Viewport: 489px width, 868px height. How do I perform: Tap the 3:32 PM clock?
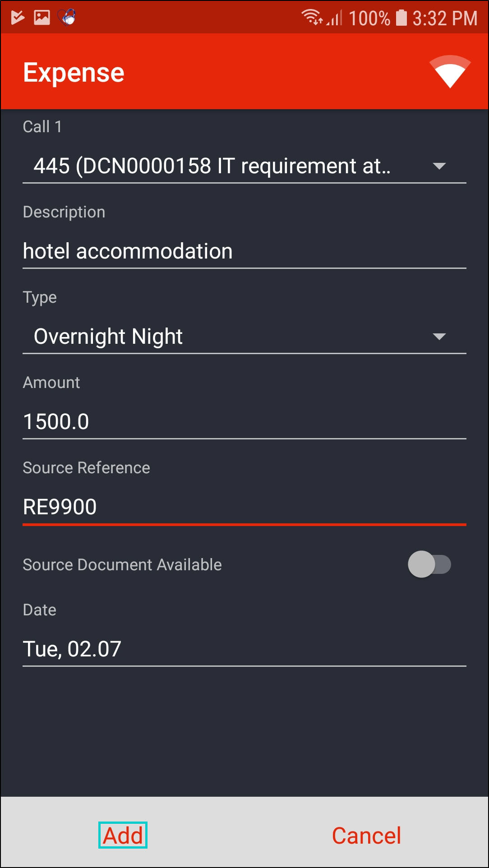pos(445,18)
